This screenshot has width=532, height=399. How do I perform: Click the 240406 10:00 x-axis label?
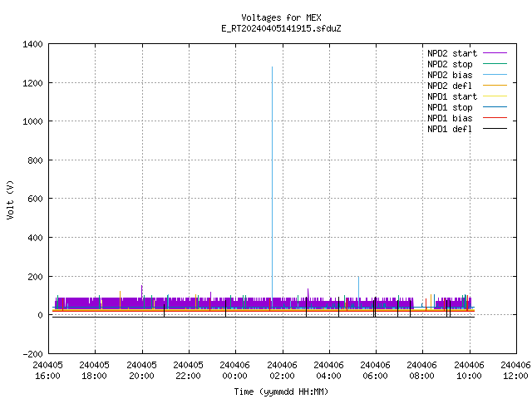[x=469, y=371]
